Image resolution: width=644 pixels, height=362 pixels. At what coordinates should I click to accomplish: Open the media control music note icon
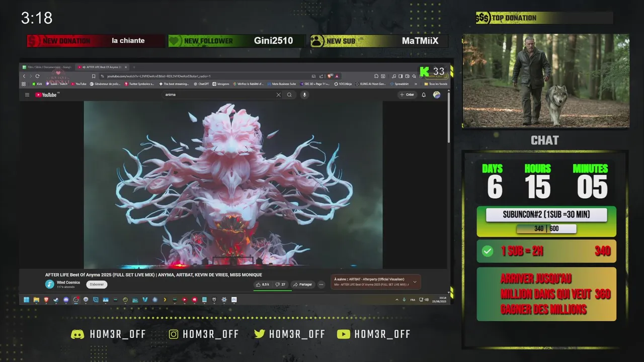coord(393,76)
